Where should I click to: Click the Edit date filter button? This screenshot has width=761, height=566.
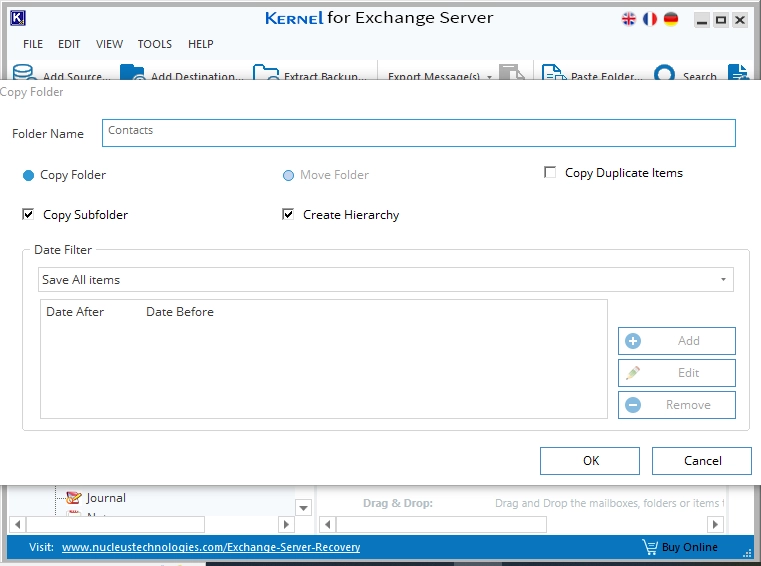677,373
